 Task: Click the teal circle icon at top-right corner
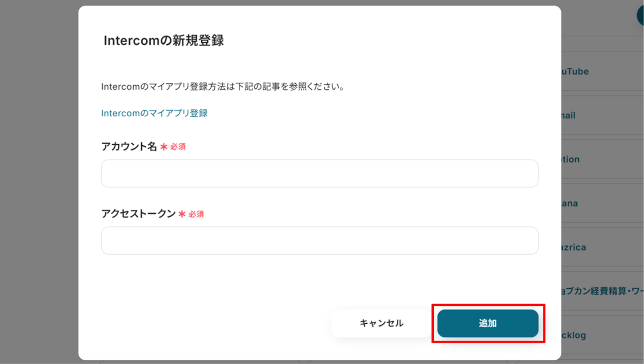[x=640, y=15]
